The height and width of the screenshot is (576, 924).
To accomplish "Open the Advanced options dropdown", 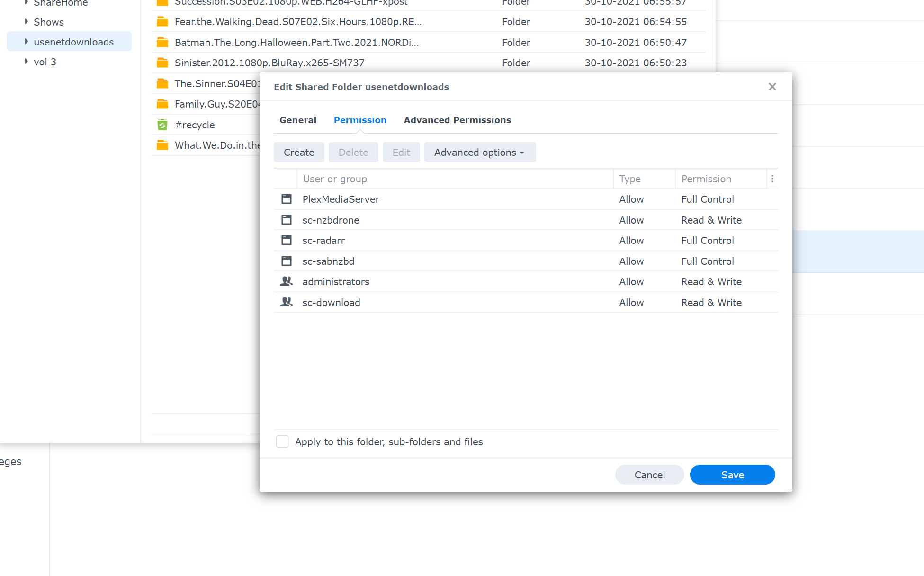I will pyautogui.click(x=480, y=153).
